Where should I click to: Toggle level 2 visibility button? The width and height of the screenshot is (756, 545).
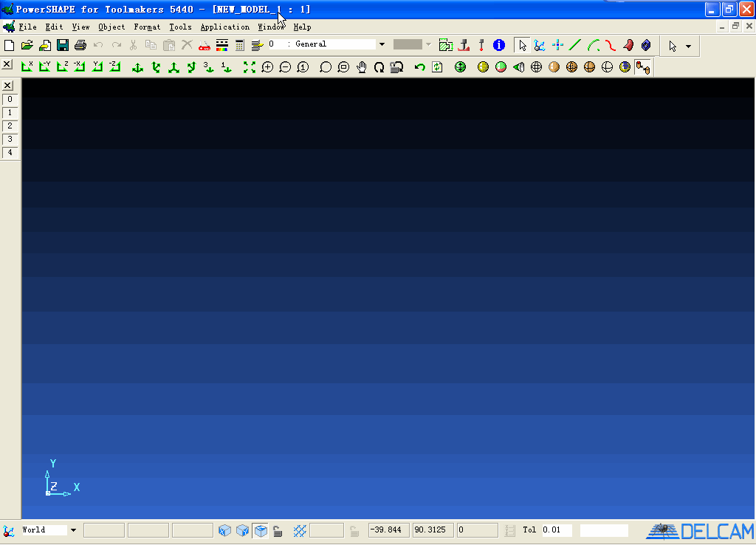click(x=10, y=126)
